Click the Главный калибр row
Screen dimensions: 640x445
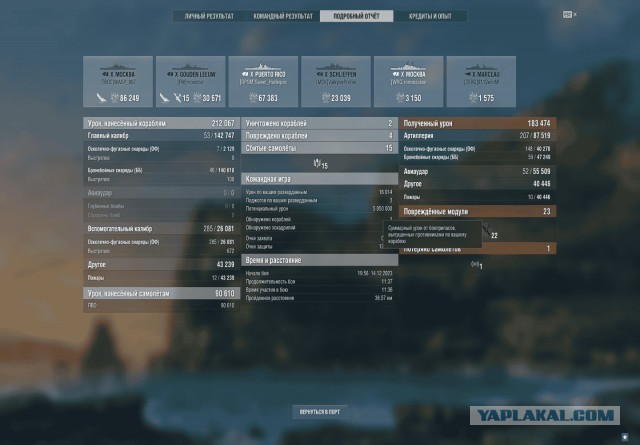pyautogui.click(x=162, y=136)
